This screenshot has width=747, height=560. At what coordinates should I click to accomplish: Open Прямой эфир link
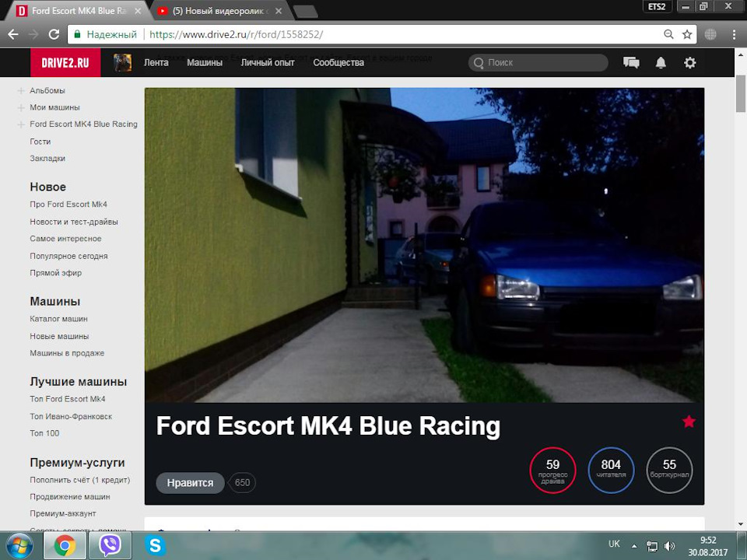(56, 273)
